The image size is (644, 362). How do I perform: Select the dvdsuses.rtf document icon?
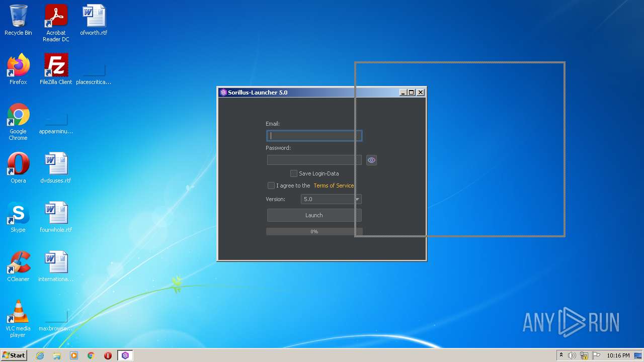(56, 168)
